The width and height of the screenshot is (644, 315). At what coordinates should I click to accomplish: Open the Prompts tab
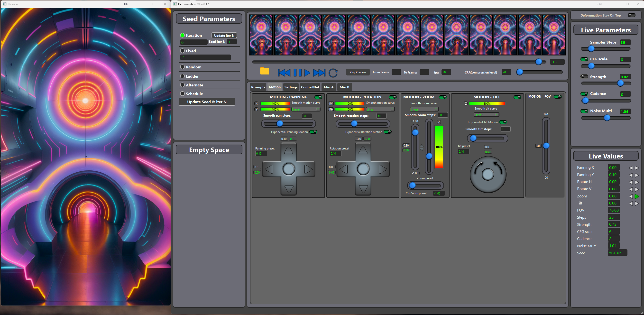tap(258, 87)
